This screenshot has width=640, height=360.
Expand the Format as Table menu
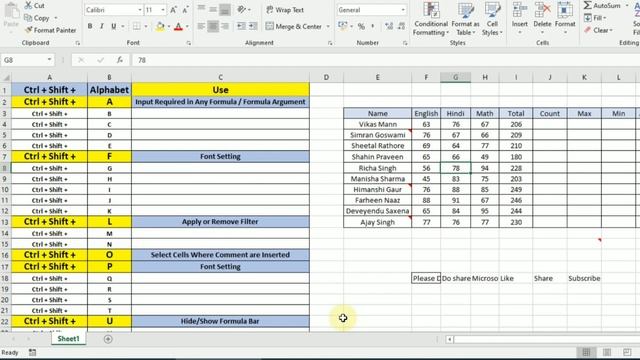point(465,19)
